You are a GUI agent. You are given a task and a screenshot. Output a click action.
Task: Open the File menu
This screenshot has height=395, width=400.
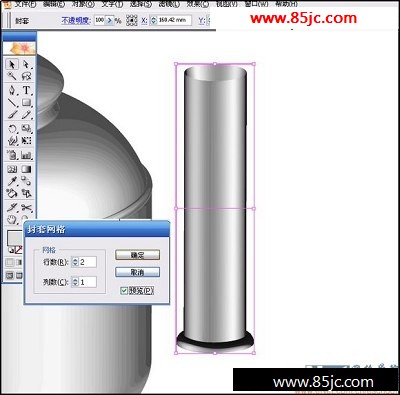pyautogui.click(x=25, y=4)
